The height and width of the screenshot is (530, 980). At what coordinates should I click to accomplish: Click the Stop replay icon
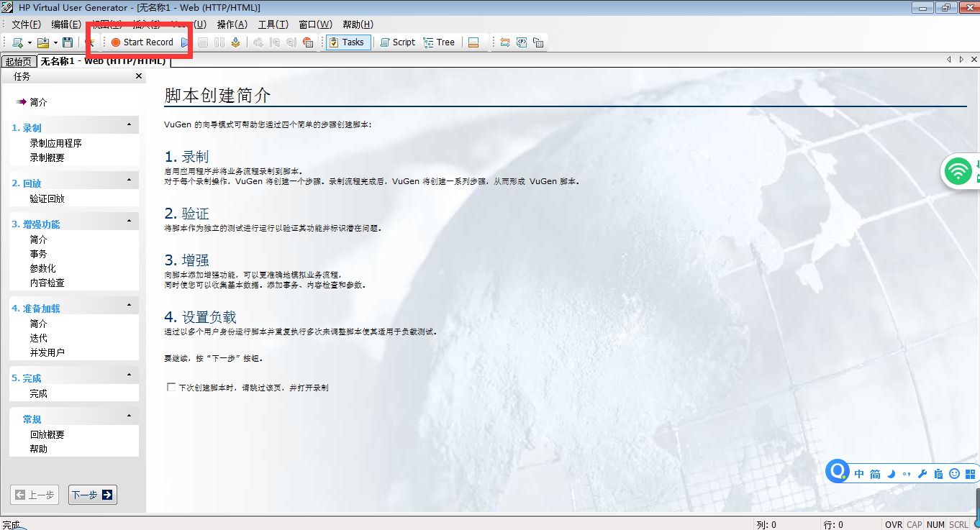tap(204, 42)
